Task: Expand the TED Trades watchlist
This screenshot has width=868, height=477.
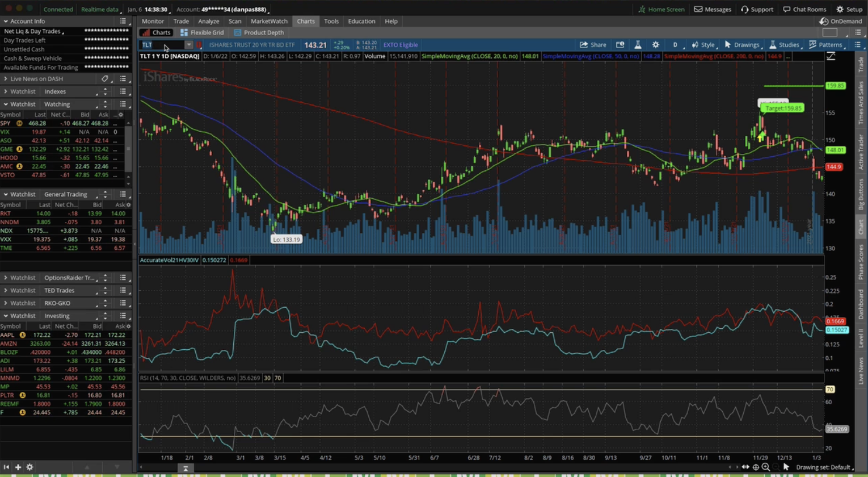Action: tap(6, 290)
